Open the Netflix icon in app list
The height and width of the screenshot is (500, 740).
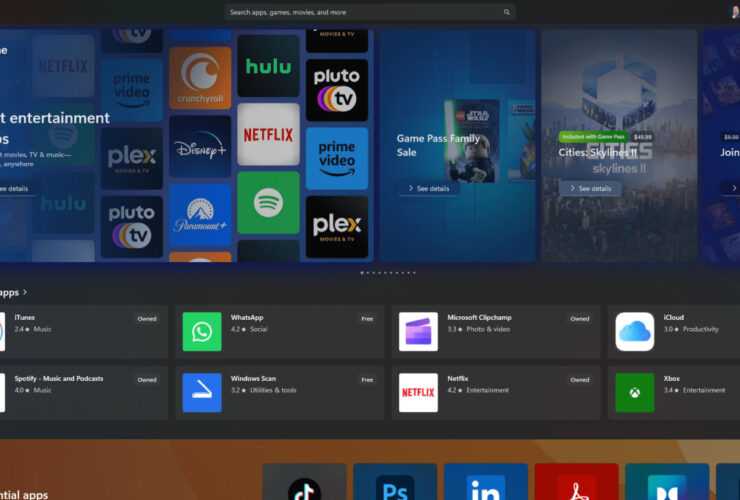tap(418, 393)
